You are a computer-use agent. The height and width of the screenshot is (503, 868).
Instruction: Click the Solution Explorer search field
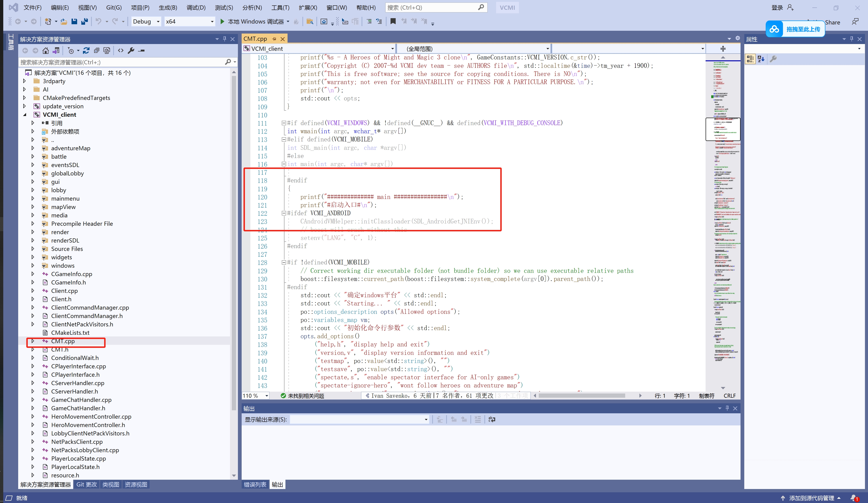(127, 62)
